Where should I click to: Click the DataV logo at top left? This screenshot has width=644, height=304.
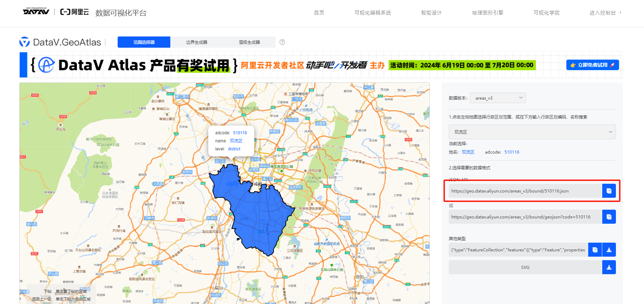click(x=36, y=11)
